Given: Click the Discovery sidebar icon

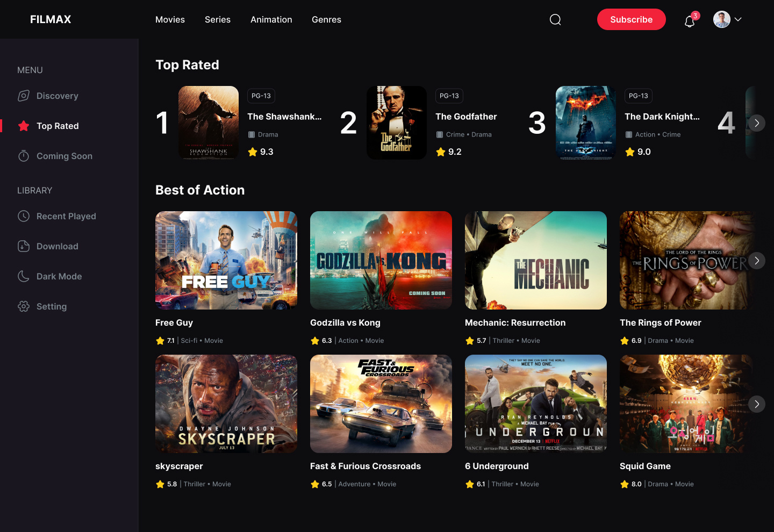Looking at the screenshot, I should [x=24, y=96].
